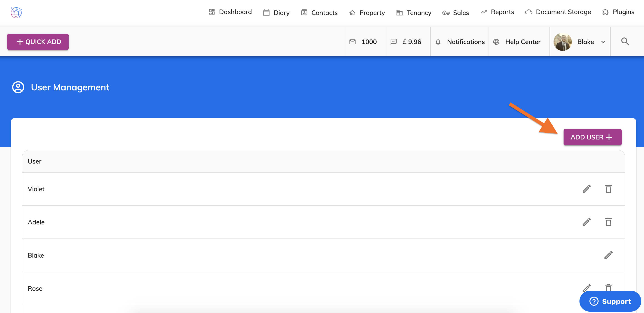Delete user Violet with trash icon

(x=608, y=189)
